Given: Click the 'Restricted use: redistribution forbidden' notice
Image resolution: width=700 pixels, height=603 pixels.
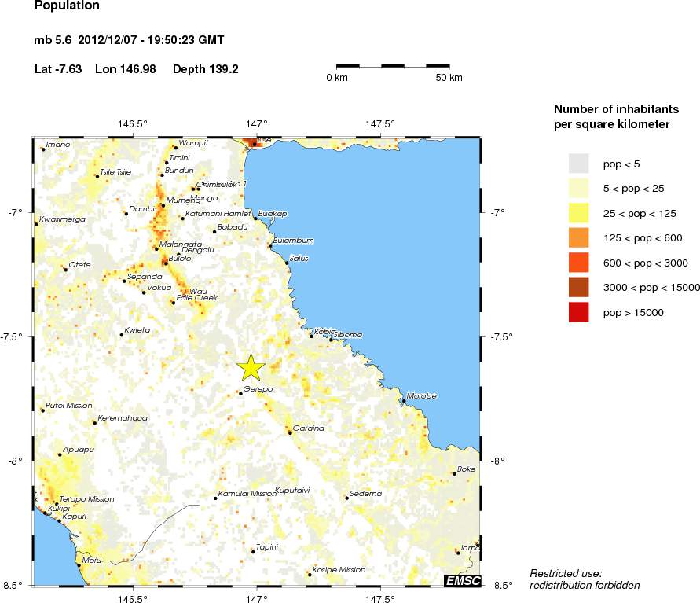Looking at the screenshot, I should click(x=585, y=579).
